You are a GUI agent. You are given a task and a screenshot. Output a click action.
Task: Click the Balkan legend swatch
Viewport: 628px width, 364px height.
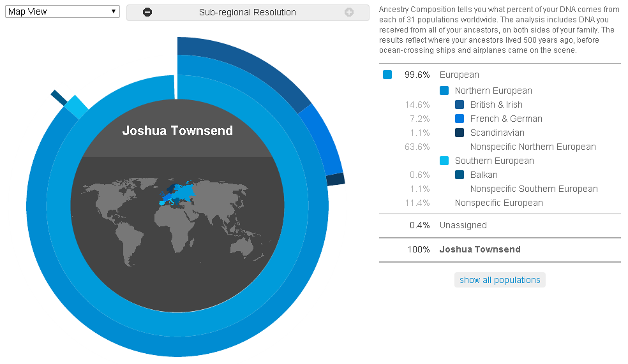tap(460, 175)
